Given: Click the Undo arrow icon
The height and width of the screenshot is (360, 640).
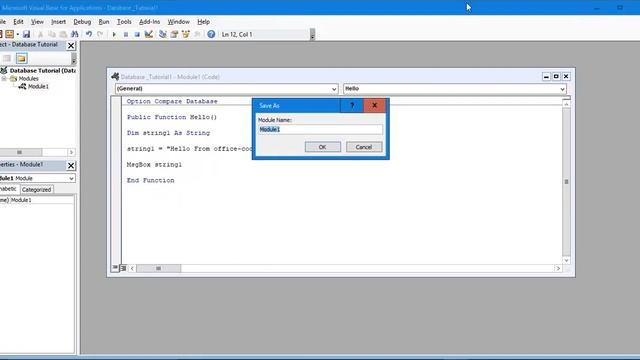Looking at the screenshot, I should coord(89,34).
